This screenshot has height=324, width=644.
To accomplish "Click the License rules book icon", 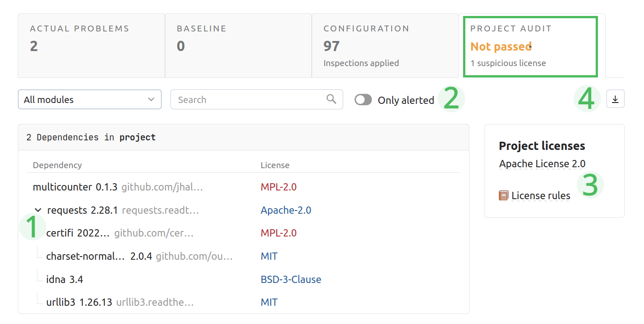I will click(x=504, y=196).
